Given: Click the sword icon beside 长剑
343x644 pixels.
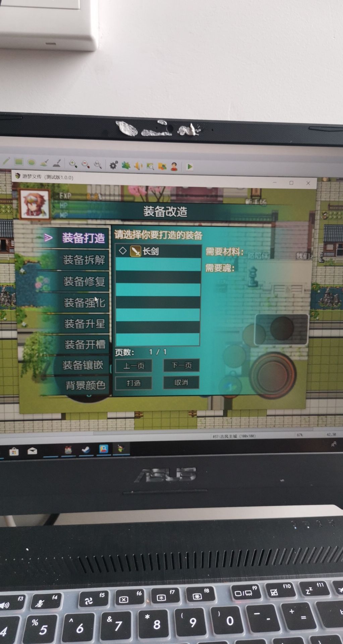Looking at the screenshot, I should click(135, 251).
